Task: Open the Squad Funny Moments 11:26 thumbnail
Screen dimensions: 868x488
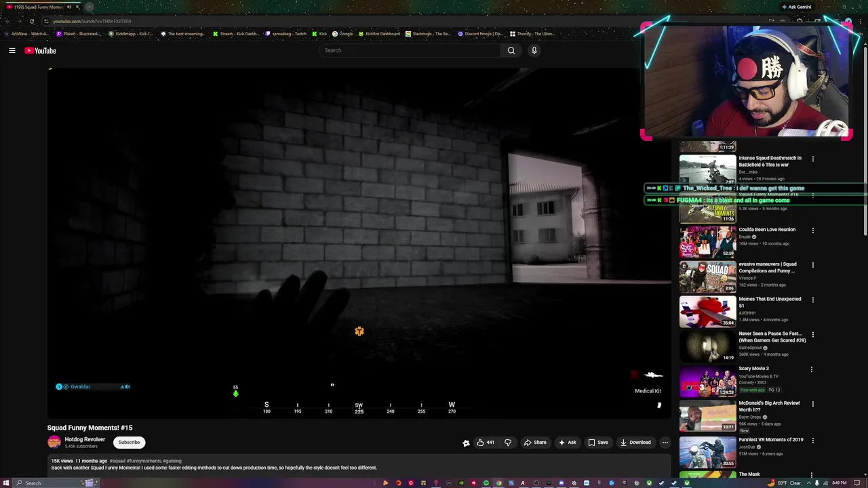Action: [707, 208]
